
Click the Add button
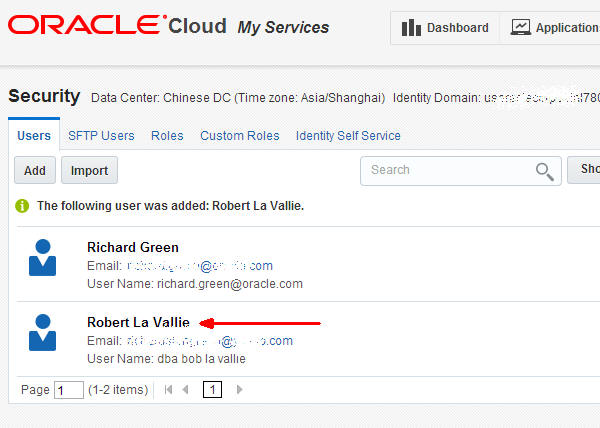pos(35,171)
